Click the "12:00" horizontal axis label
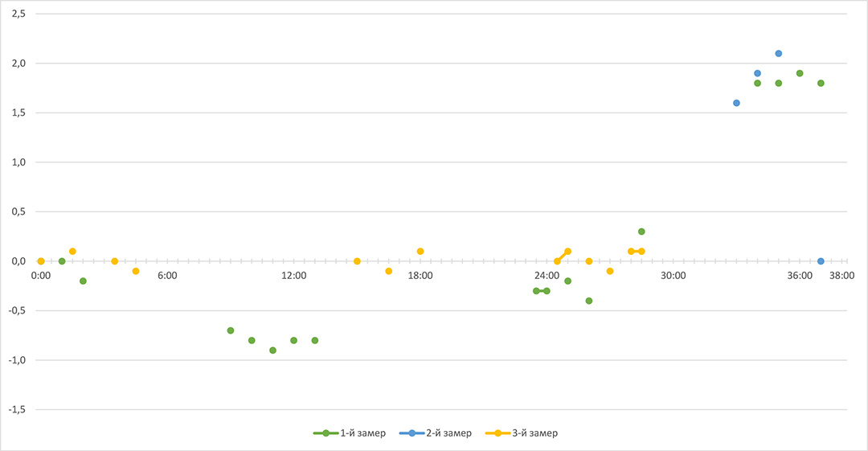This screenshot has height=451, width=868. (293, 276)
